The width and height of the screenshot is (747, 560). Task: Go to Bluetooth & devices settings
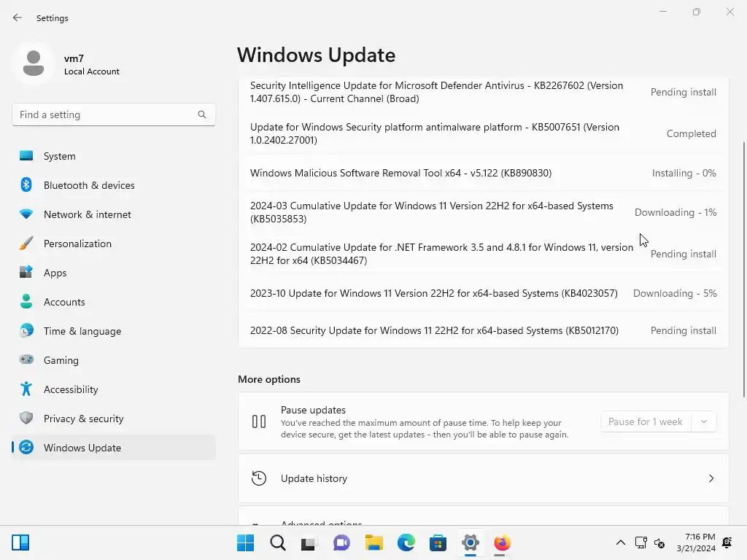tap(113, 185)
